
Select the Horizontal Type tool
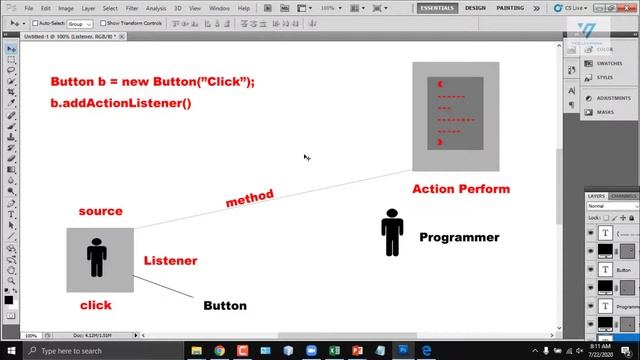click(11, 214)
